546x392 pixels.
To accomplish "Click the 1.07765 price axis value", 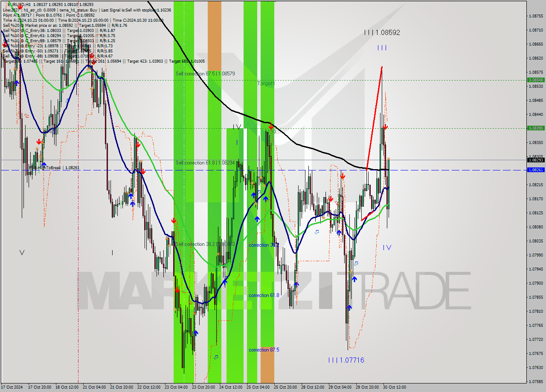I will pyautogui.click(x=536, y=326).
